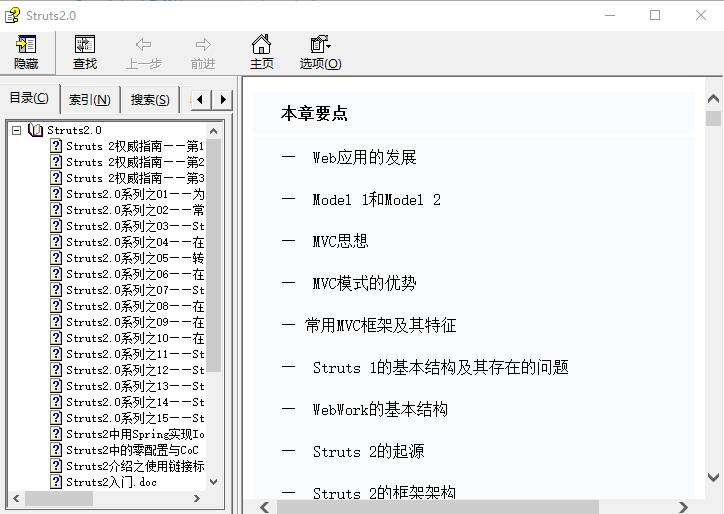This screenshot has width=724, height=514.
Task: Click the Back (上一步) arrow icon
Action: (x=143, y=45)
